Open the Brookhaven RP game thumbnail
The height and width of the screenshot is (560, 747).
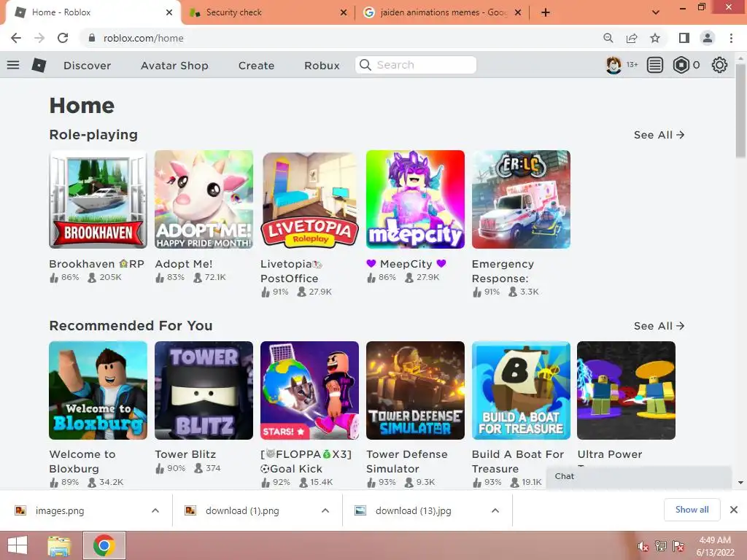tap(98, 200)
